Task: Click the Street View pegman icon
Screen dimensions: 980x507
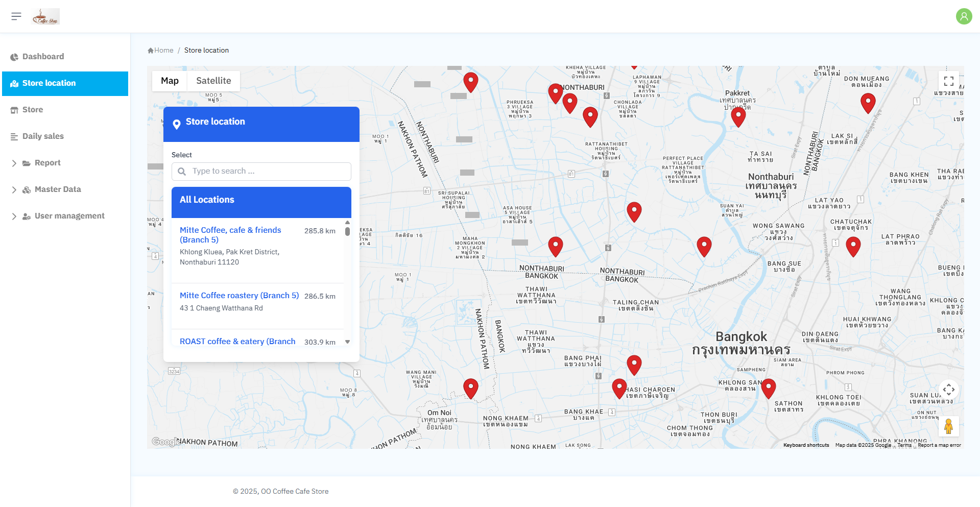Action: (949, 426)
